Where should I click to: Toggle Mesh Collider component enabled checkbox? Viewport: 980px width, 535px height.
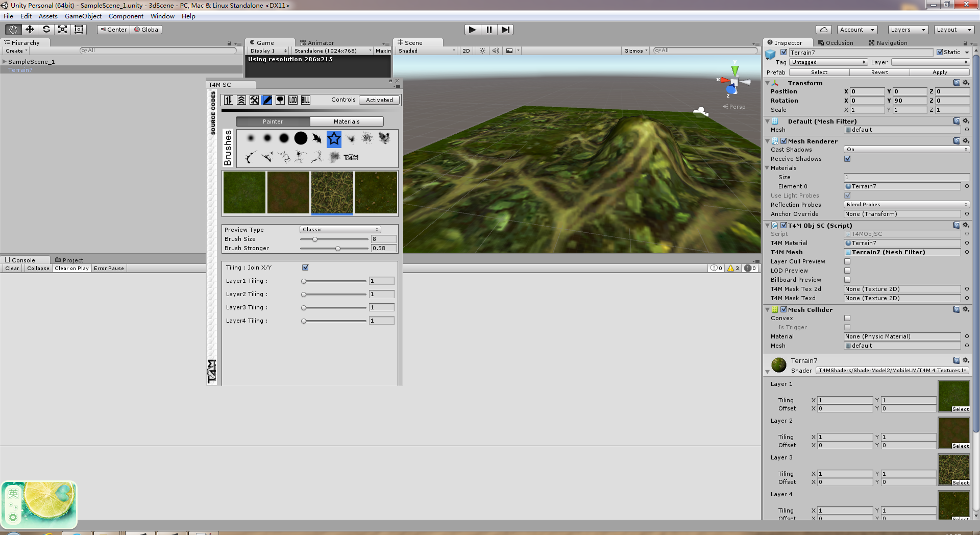(784, 309)
